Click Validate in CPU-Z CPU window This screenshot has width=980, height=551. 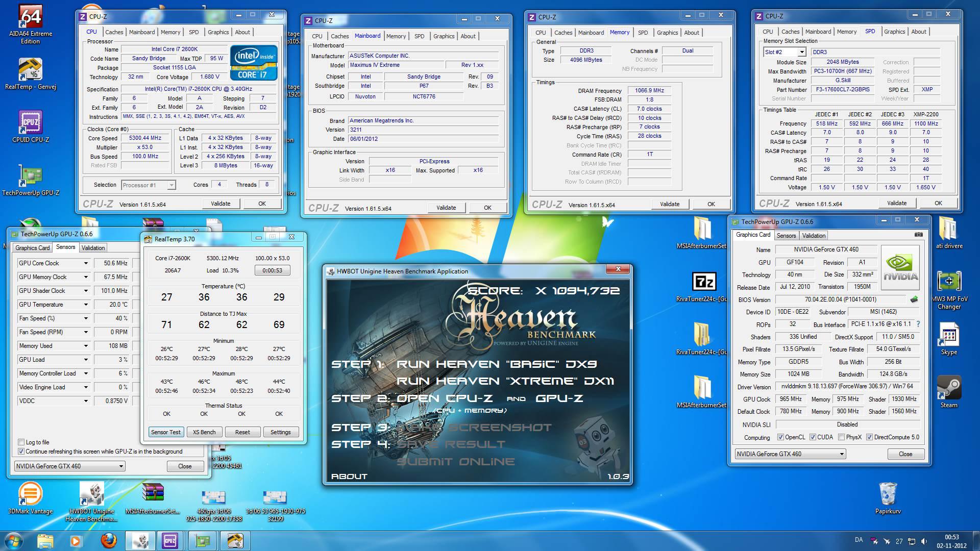[220, 204]
